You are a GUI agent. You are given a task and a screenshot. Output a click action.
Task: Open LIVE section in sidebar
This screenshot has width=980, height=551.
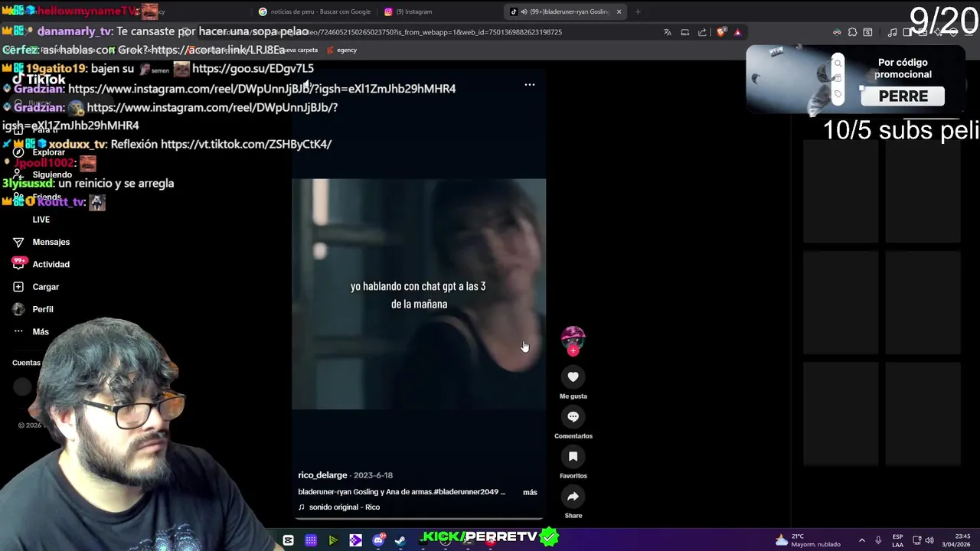[x=41, y=220]
